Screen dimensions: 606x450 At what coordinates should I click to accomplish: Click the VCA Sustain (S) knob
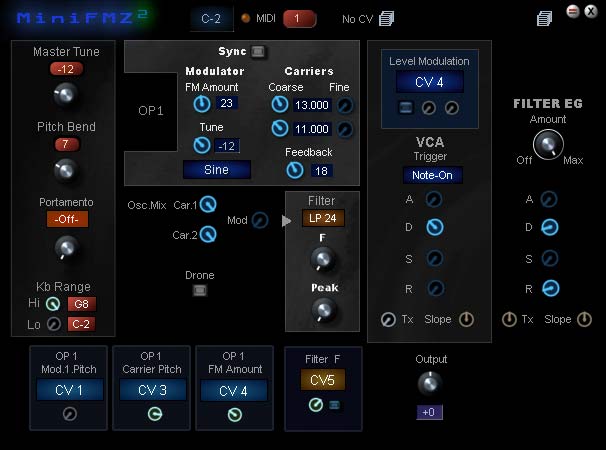pos(434,258)
